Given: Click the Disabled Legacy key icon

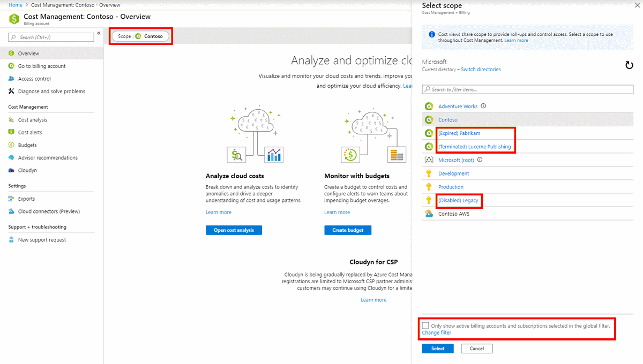Looking at the screenshot, I should pyautogui.click(x=429, y=200).
